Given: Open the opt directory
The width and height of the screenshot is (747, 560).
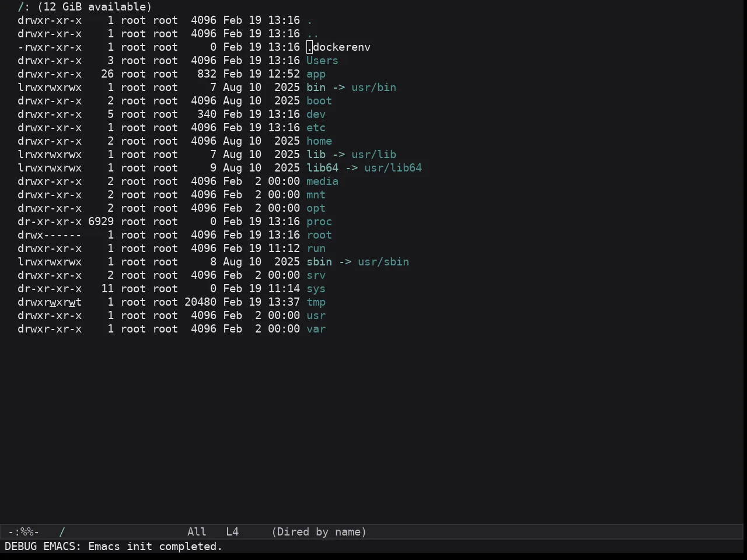Looking at the screenshot, I should (316, 208).
